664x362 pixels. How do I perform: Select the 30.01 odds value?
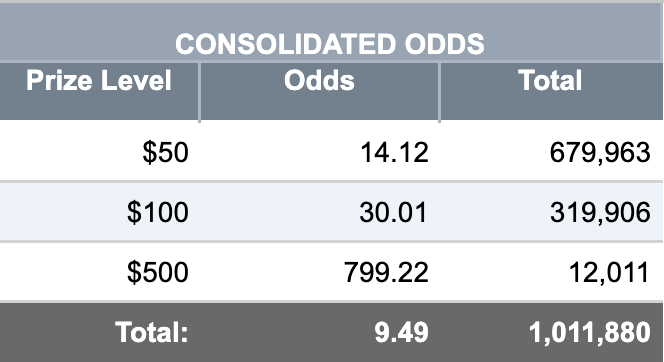[x=393, y=212]
